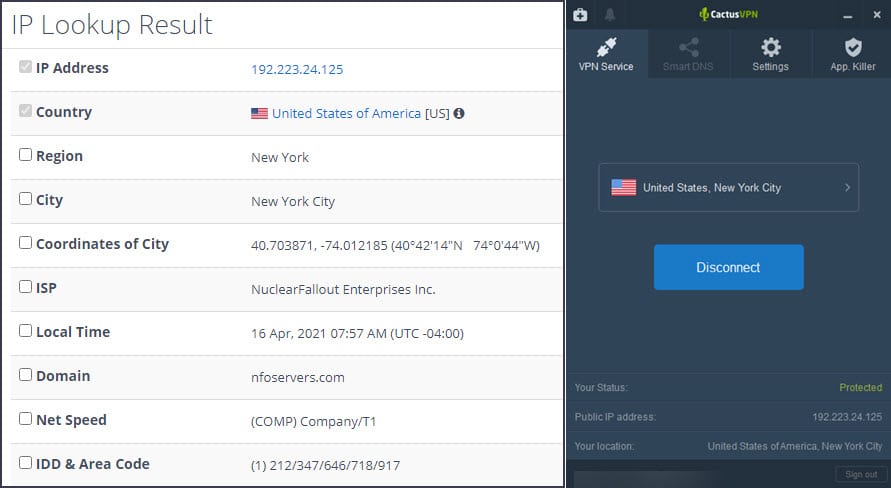The height and width of the screenshot is (488, 891).
Task: Click the App. Killer shield icon
Action: [853, 47]
